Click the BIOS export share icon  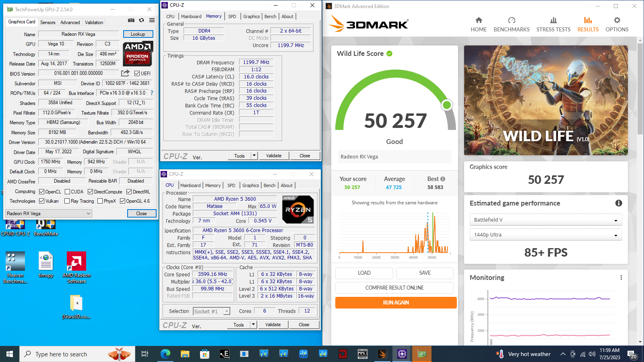tap(126, 73)
